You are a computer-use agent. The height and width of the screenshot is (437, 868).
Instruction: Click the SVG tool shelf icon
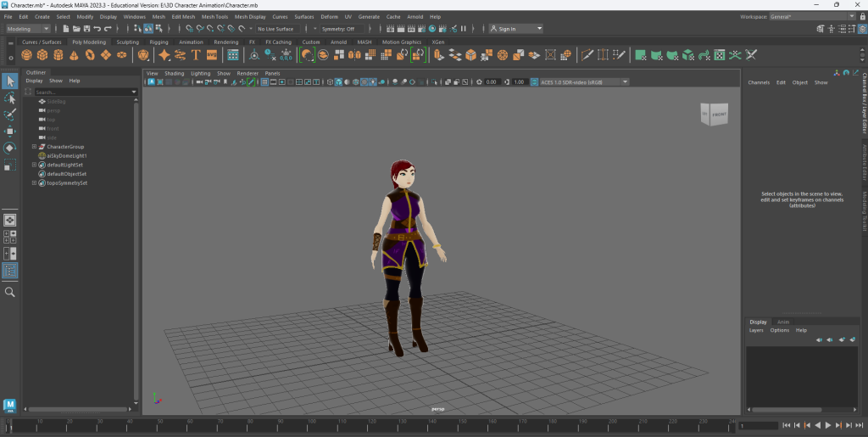point(211,55)
